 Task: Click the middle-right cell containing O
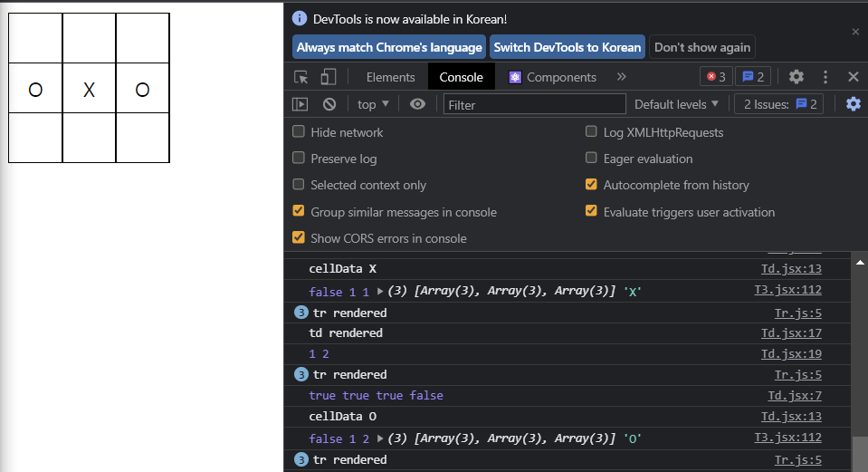click(142, 88)
